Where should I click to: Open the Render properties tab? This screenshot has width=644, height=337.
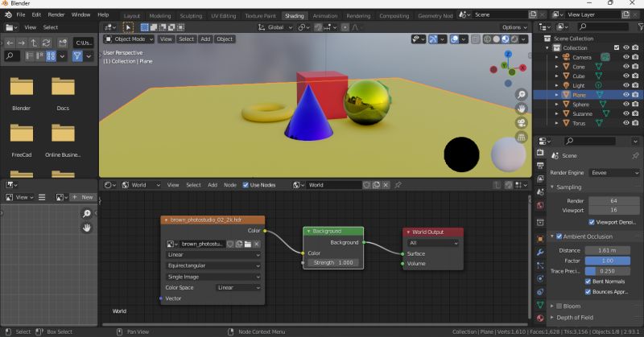(x=540, y=152)
